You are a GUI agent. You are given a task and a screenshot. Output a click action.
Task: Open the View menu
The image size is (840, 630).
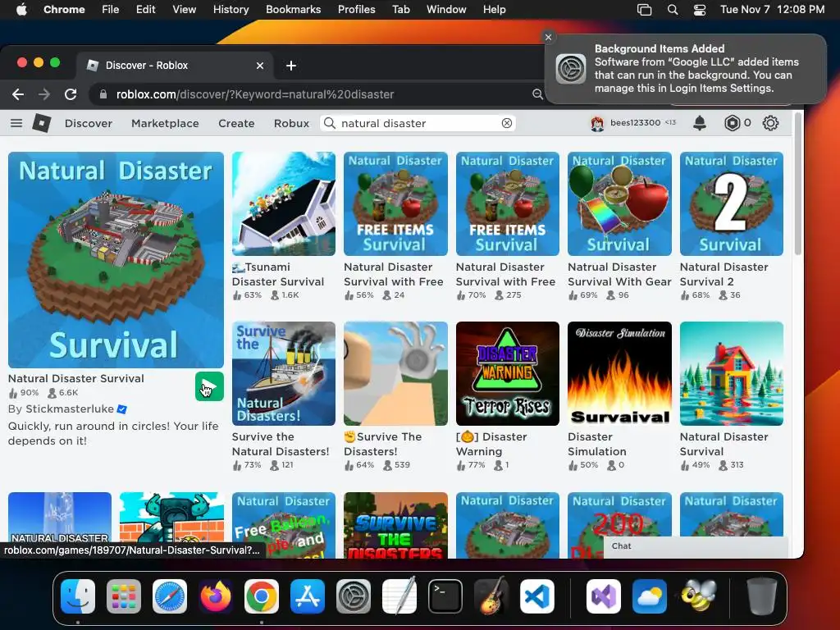[184, 10]
